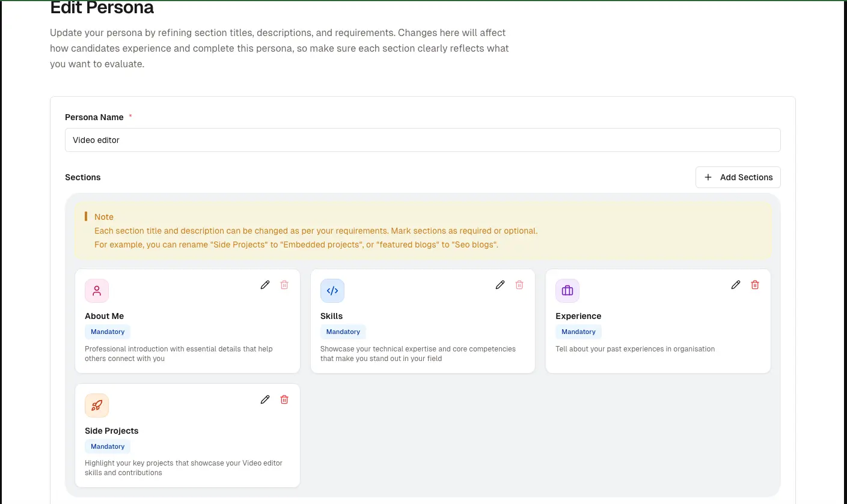
Task: Open editor for Side Projects section
Action: [264, 399]
